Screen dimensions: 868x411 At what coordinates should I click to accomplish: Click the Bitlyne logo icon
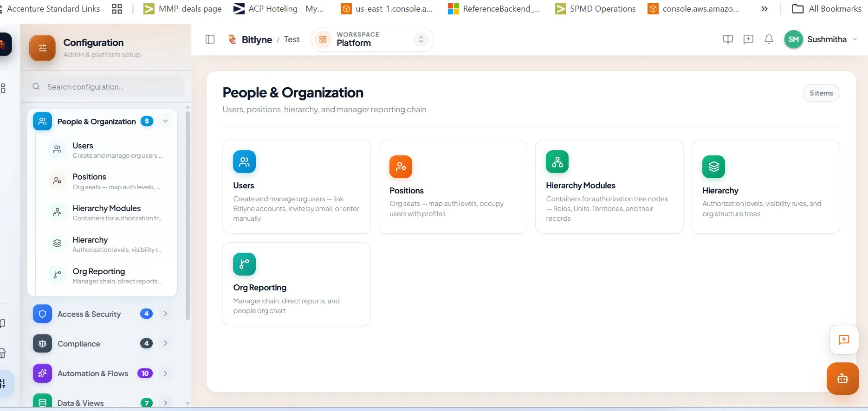pyautogui.click(x=232, y=39)
